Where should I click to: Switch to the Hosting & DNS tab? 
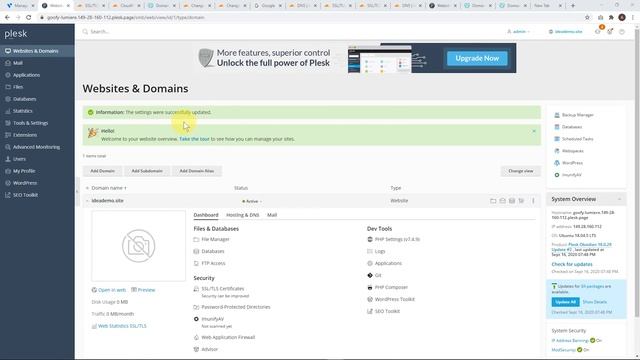(242, 215)
